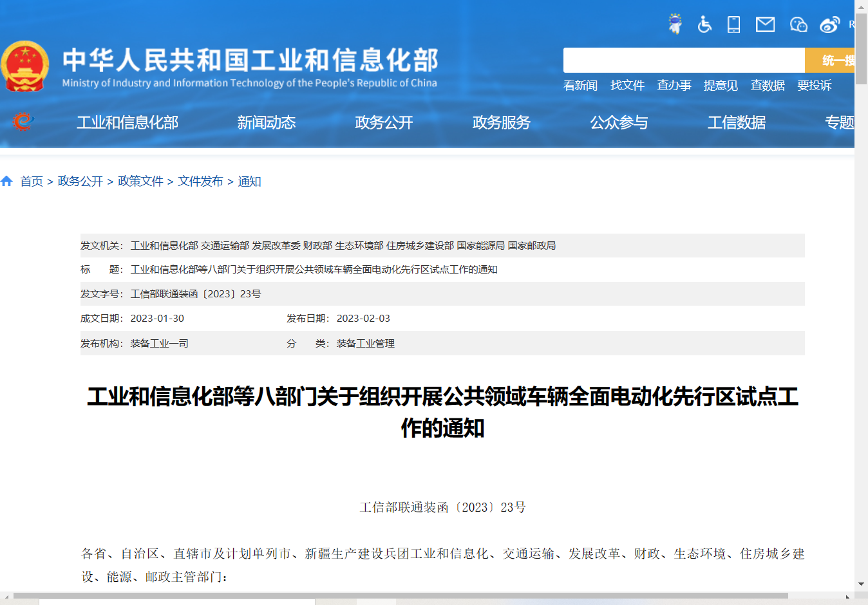Focus the site search input box
This screenshot has width=868, height=605.
coord(683,60)
